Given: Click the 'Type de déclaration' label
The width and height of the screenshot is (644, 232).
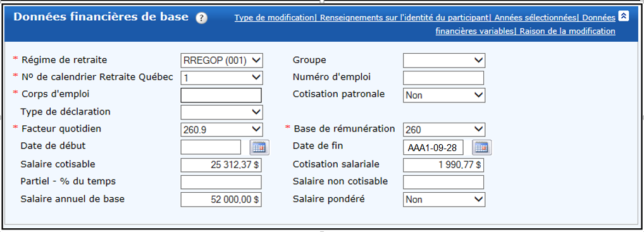Looking at the screenshot, I should click(x=65, y=111).
